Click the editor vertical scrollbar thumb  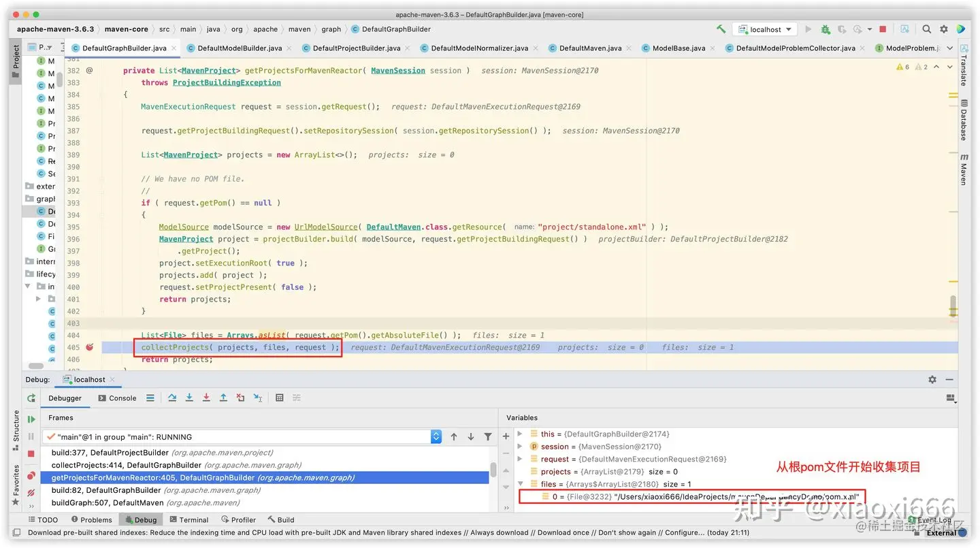(953, 305)
